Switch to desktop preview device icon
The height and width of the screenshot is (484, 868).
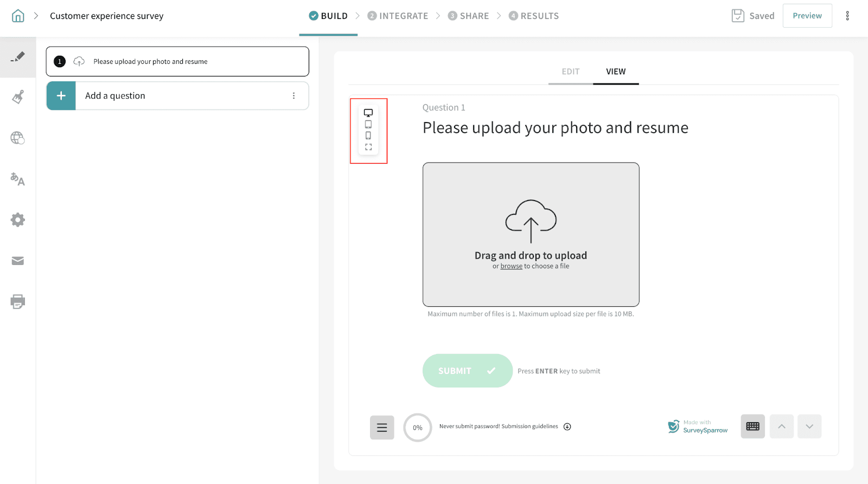[368, 113]
